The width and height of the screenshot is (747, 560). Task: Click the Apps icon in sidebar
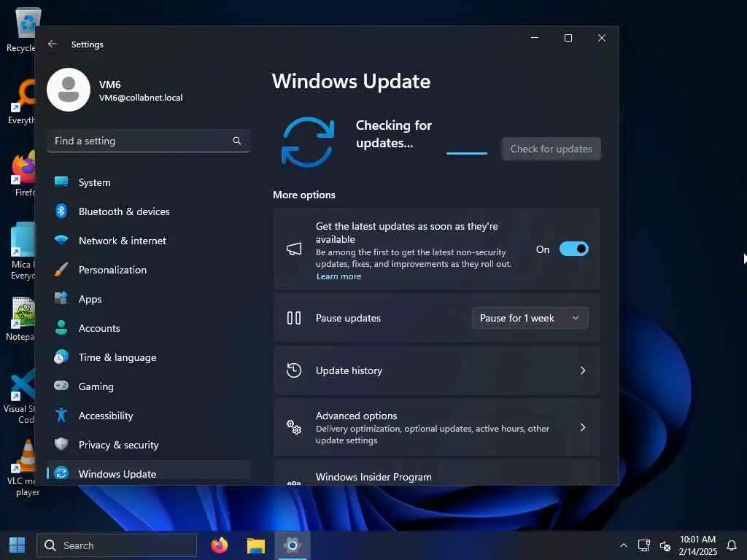coord(61,298)
